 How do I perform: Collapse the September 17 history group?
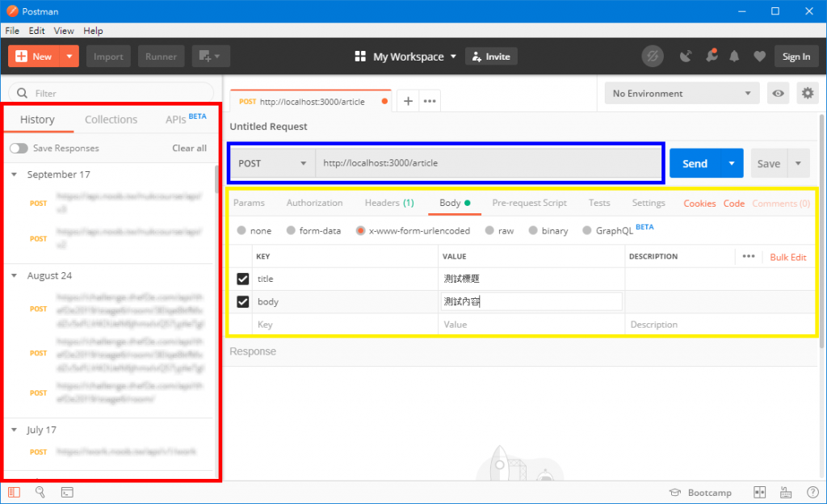click(x=15, y=174)
